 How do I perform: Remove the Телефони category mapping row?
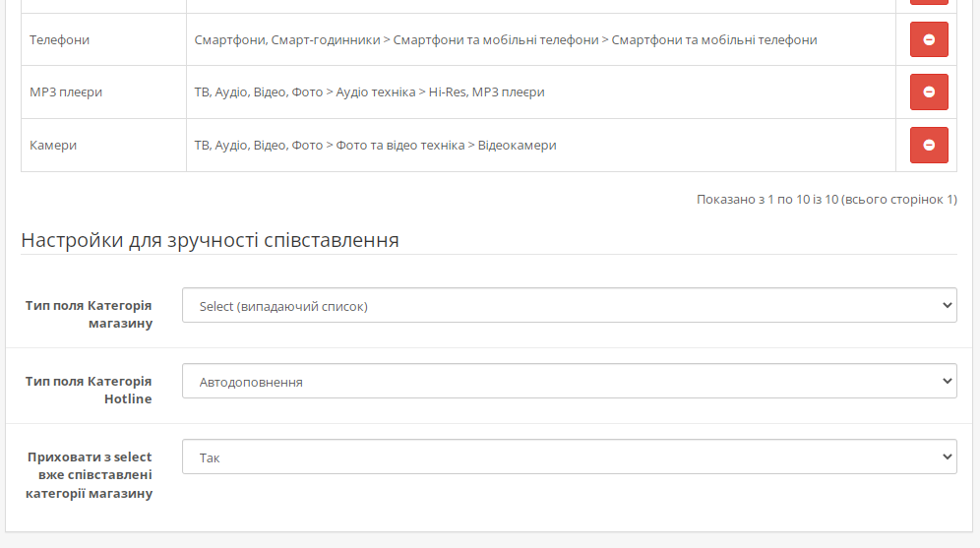929,39
